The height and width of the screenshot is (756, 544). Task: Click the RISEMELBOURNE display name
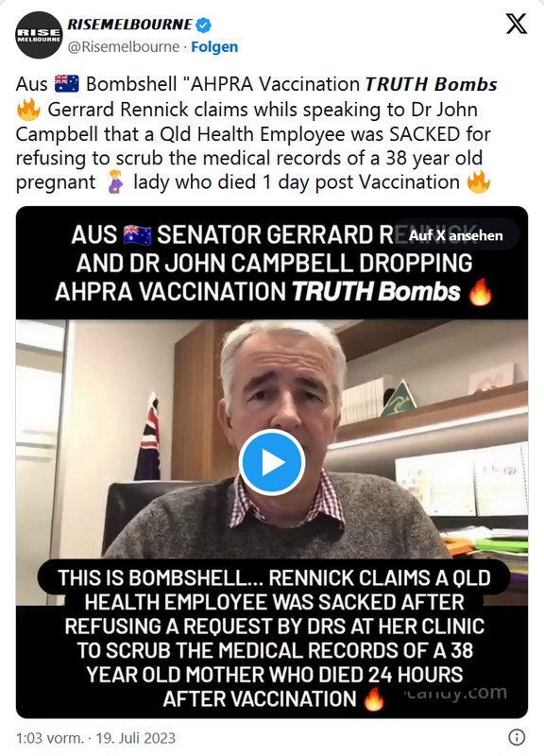129,25
